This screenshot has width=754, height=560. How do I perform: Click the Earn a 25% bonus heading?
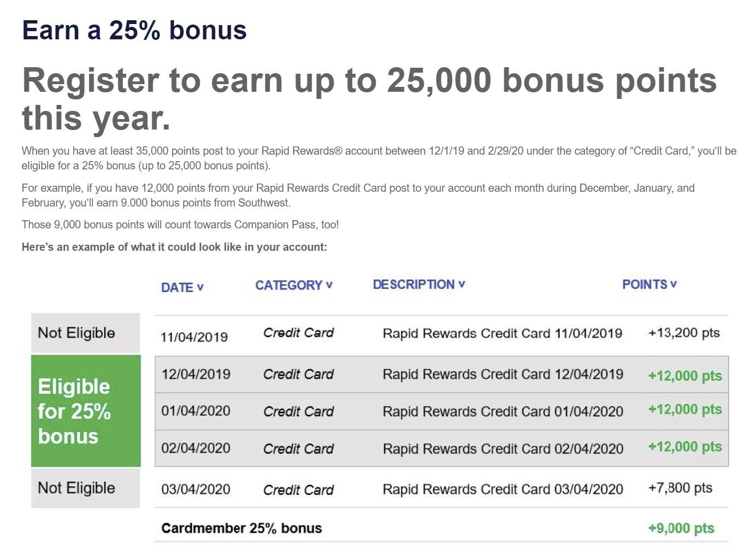pyautogui.click(x=134, y=30)
